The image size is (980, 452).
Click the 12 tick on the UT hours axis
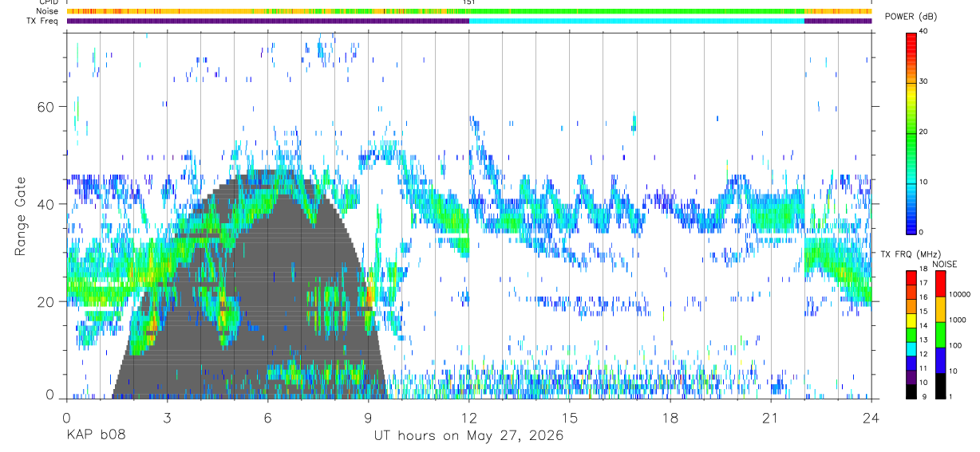[x=469, y=419]
